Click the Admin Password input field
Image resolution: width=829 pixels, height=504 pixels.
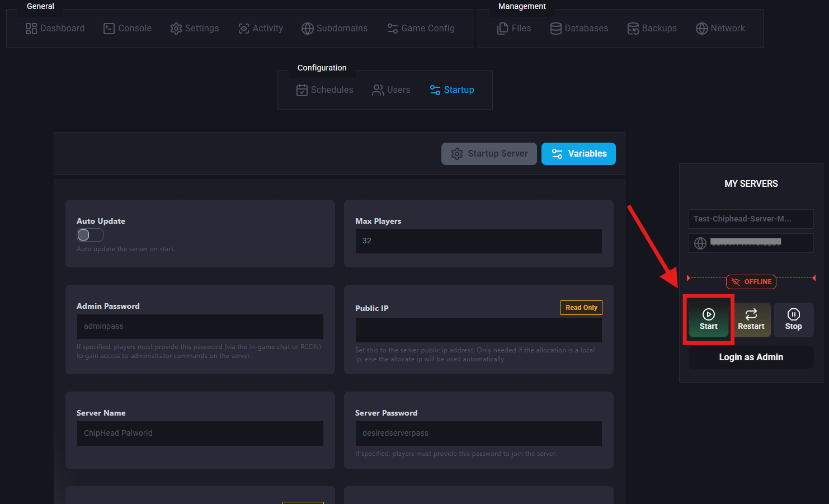point(200,327)
